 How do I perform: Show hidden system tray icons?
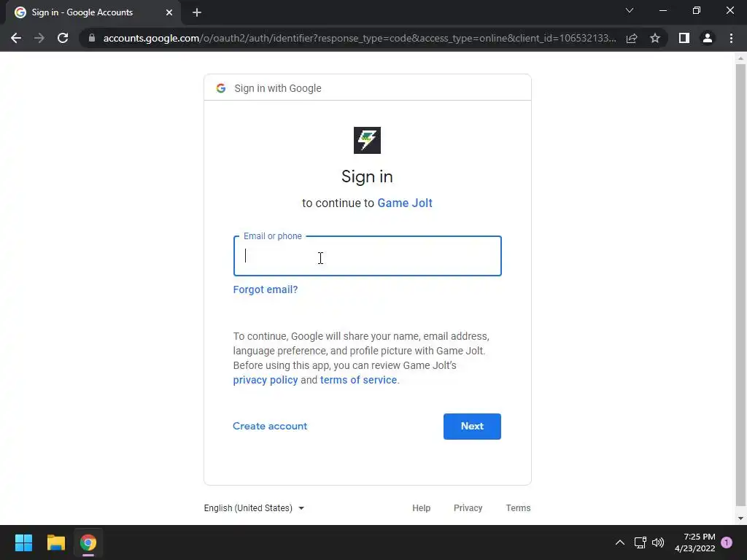point(620,542)
